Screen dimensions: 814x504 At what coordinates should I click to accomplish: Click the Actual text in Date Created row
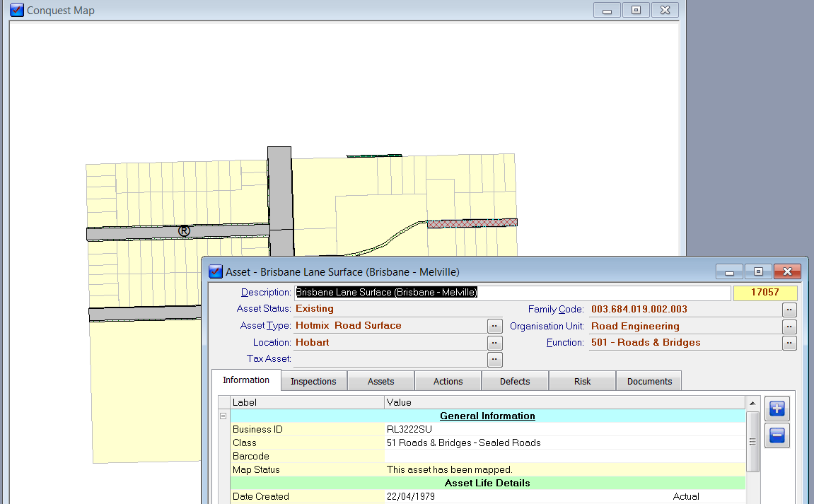pos(686,497)
